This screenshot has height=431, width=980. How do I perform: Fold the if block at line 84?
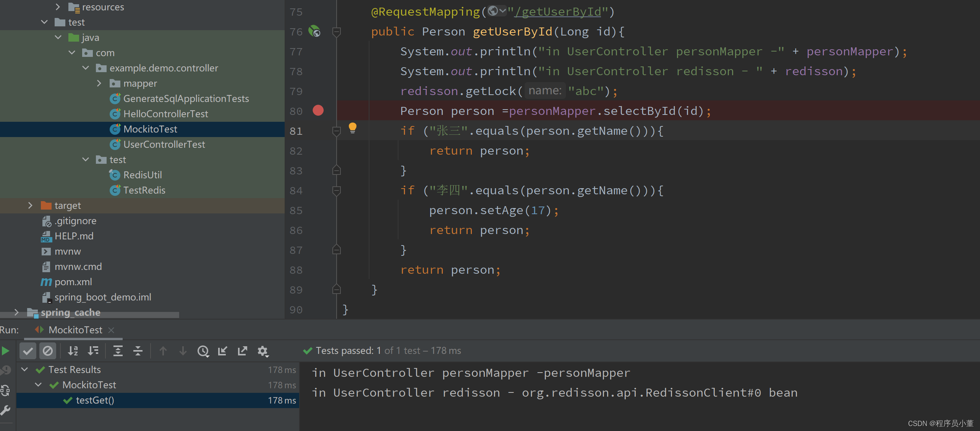tap(337, 191)
